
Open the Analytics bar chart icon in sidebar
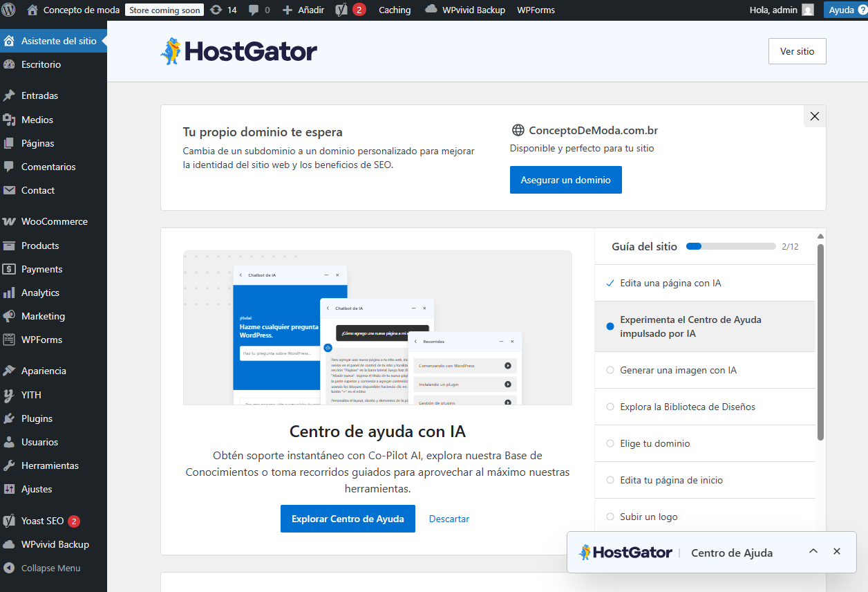pyautogui.click(x=9, y=293)
